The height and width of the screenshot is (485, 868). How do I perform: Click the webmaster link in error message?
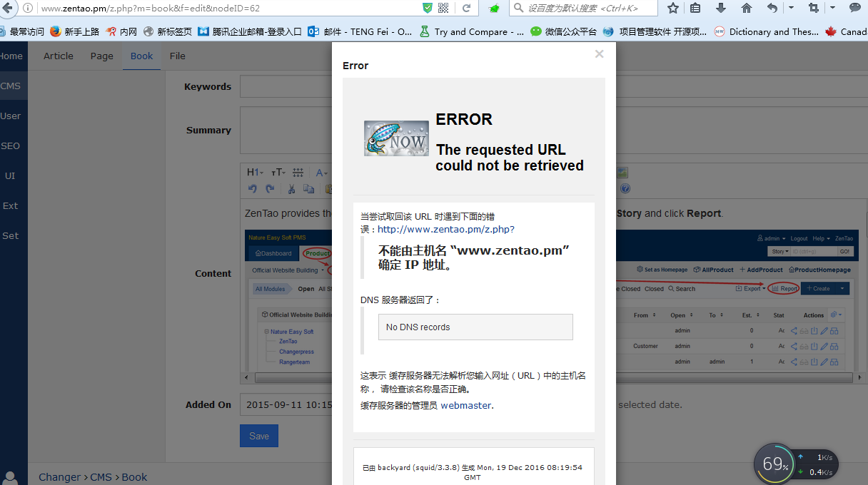pos(465,405)
